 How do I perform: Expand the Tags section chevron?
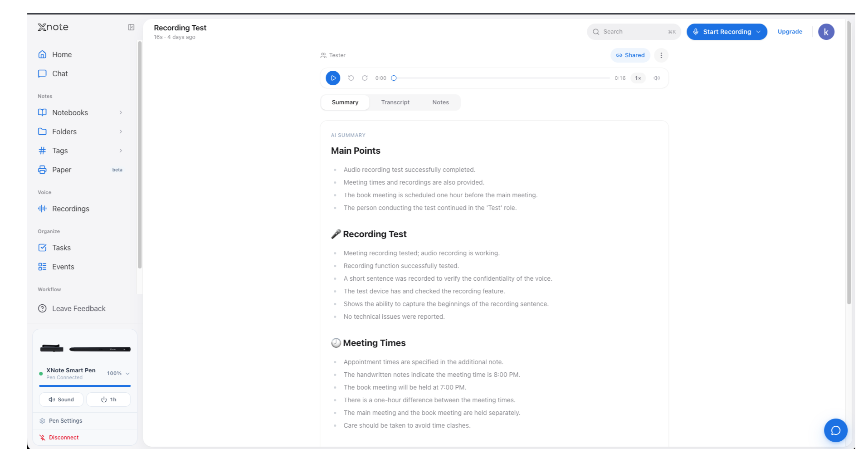[121, 151]
